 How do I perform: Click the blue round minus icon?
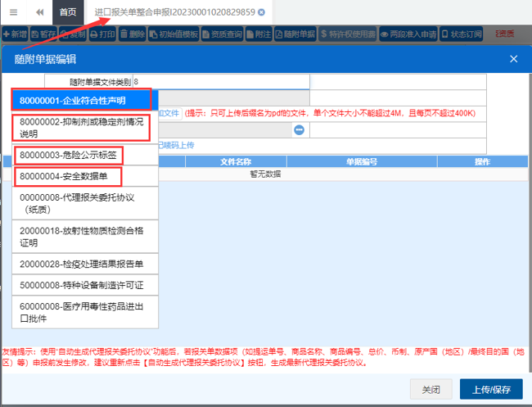click(299, 130)
